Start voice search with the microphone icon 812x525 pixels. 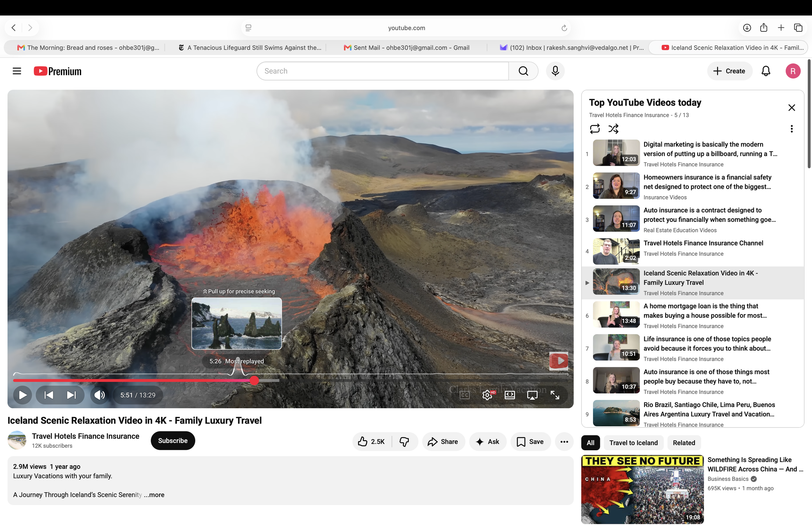[555, 71]
